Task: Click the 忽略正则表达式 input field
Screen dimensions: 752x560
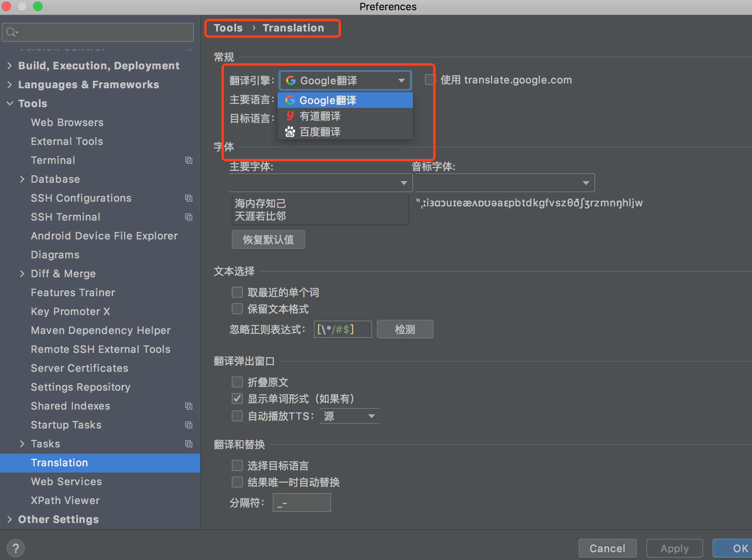Action: pyautogui.click(x=342, y=329)
